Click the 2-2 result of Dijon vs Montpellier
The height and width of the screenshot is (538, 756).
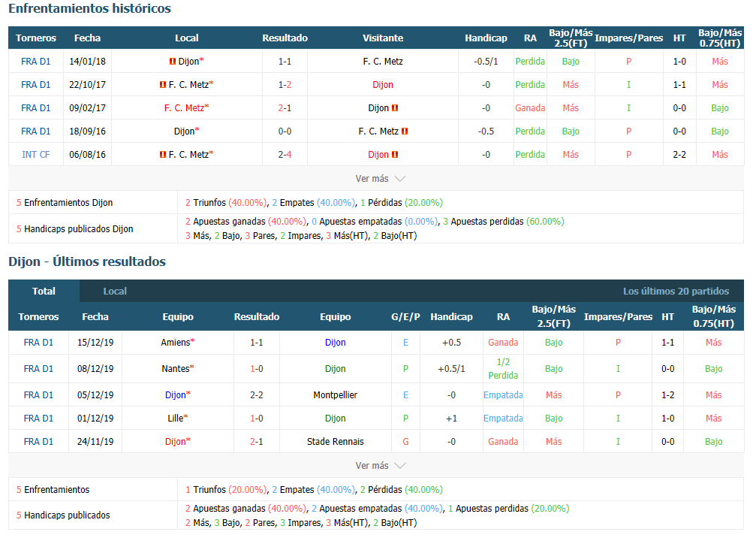(x=257, y=394)
